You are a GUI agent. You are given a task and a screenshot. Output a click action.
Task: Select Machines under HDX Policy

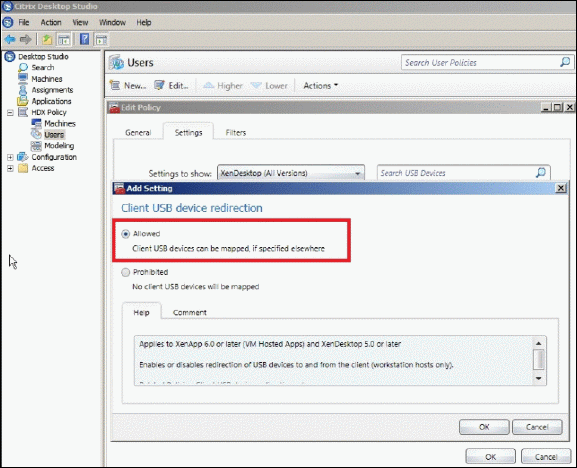point(60,124)
